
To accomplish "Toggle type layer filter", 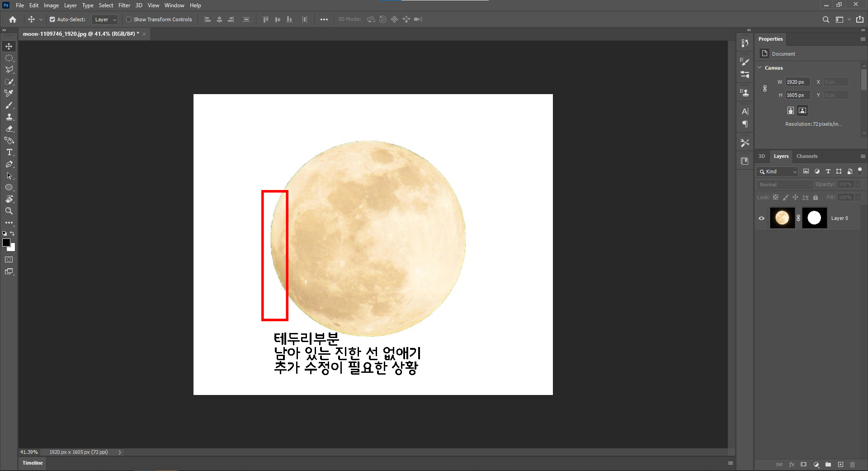I will (x=828, y=171).
